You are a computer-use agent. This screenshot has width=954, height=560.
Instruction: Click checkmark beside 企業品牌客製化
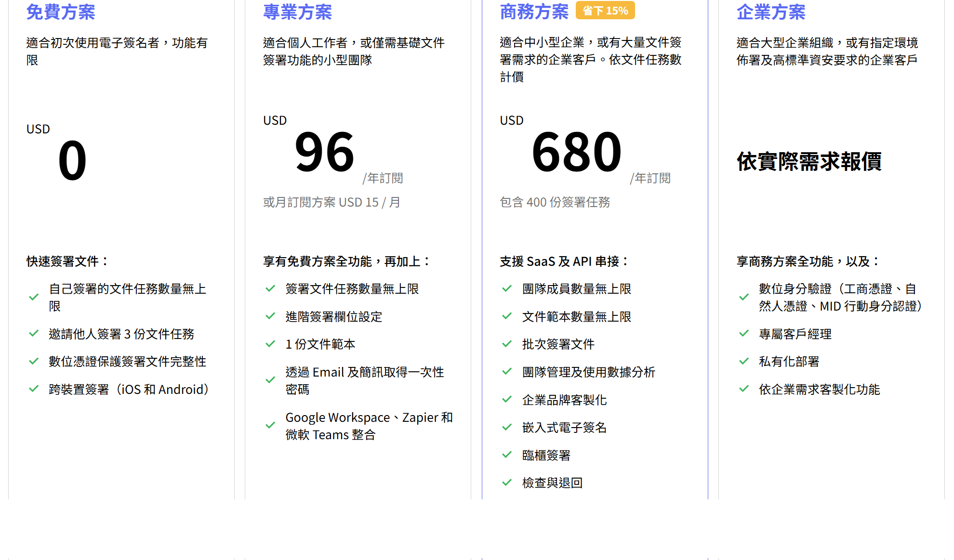[507, 399]
